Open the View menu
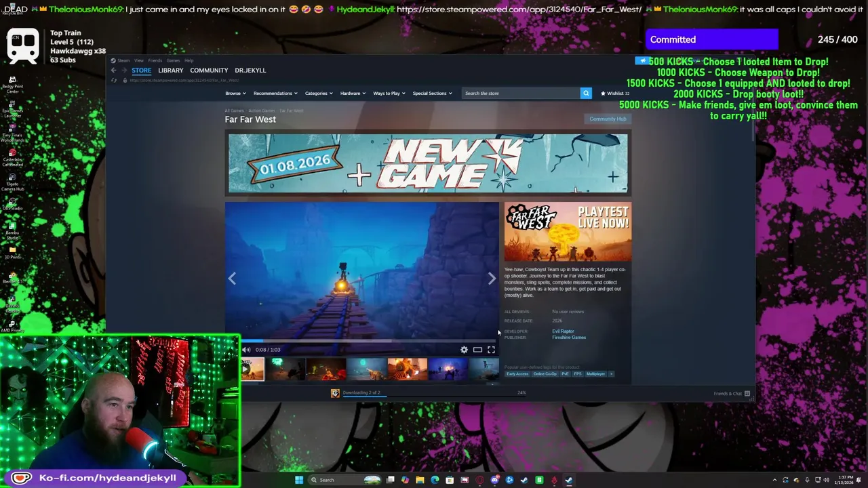Image resolution: width=868 pixels, height=488 pixels. tap(138, 60)
